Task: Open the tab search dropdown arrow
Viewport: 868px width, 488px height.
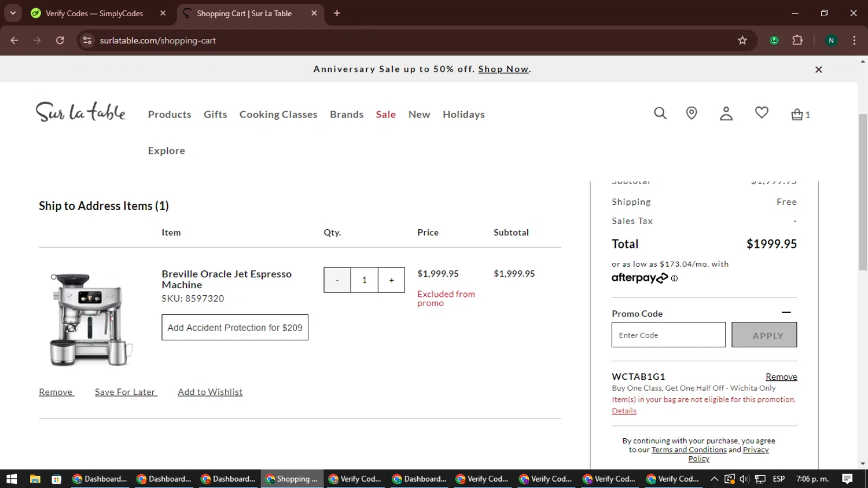Action: (13, 13)
